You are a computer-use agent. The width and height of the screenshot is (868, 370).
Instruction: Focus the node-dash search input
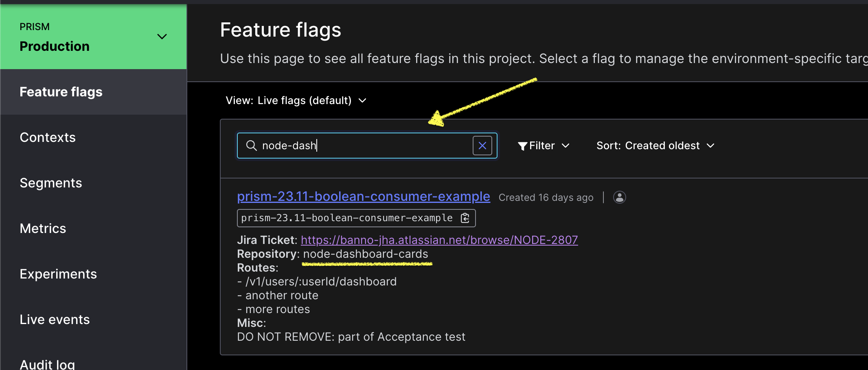(x=362, y=146)
